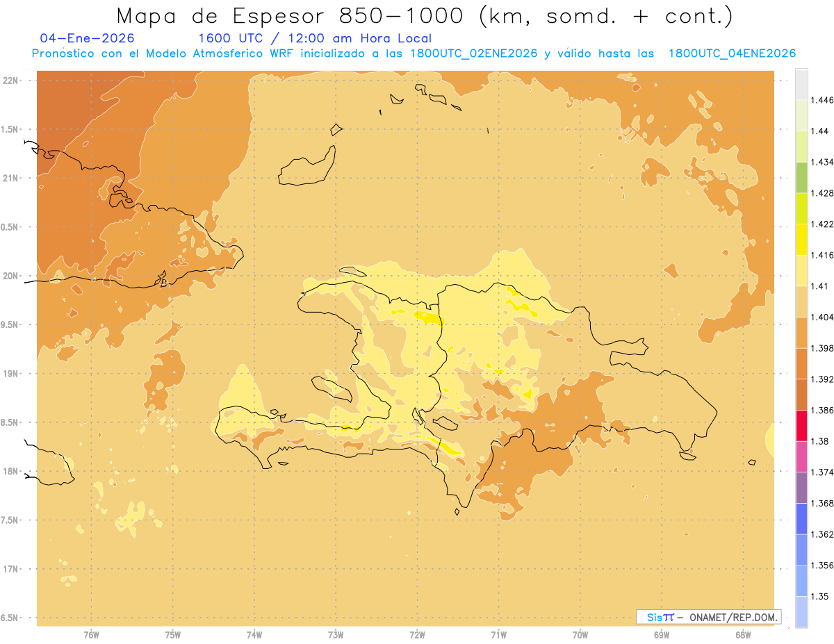Click the legend value '1.374'

tap(822, 472)
